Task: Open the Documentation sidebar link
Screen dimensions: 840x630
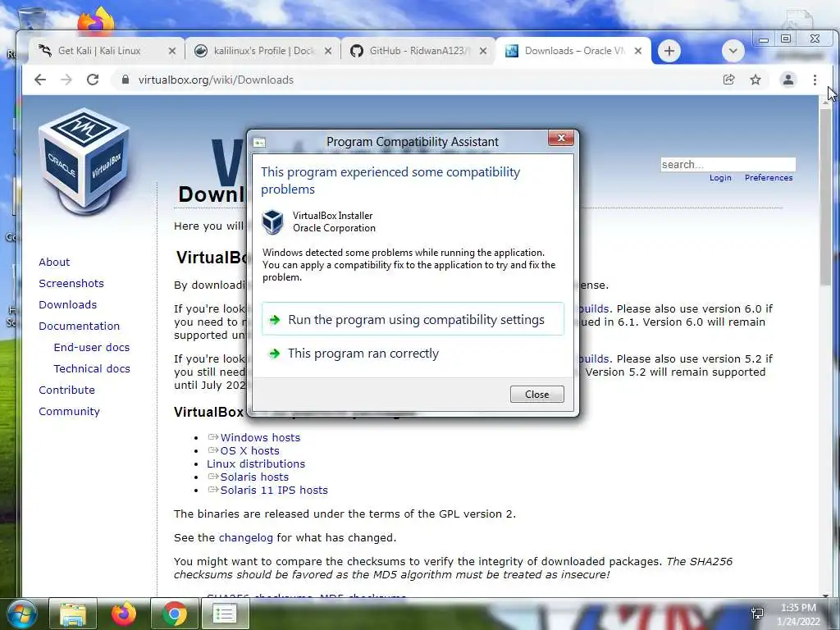Action: [x=80, y=326]
